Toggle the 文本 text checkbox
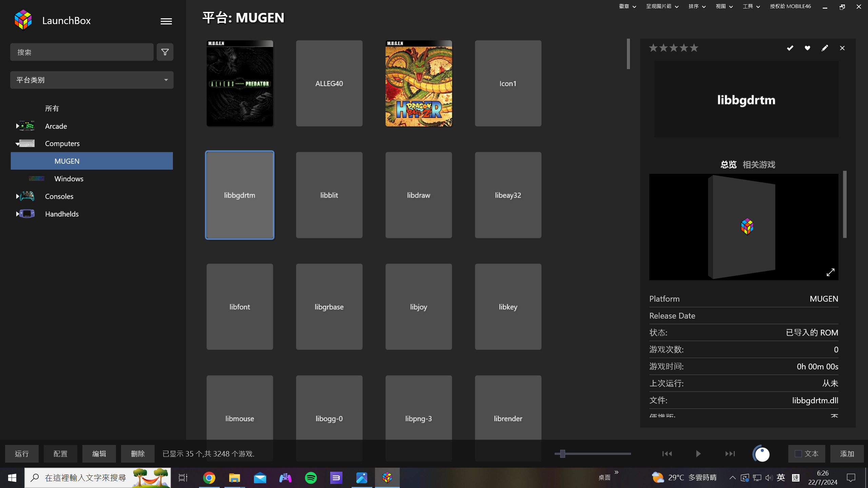The height and width of the screenshot is (488, 868). 798,454
